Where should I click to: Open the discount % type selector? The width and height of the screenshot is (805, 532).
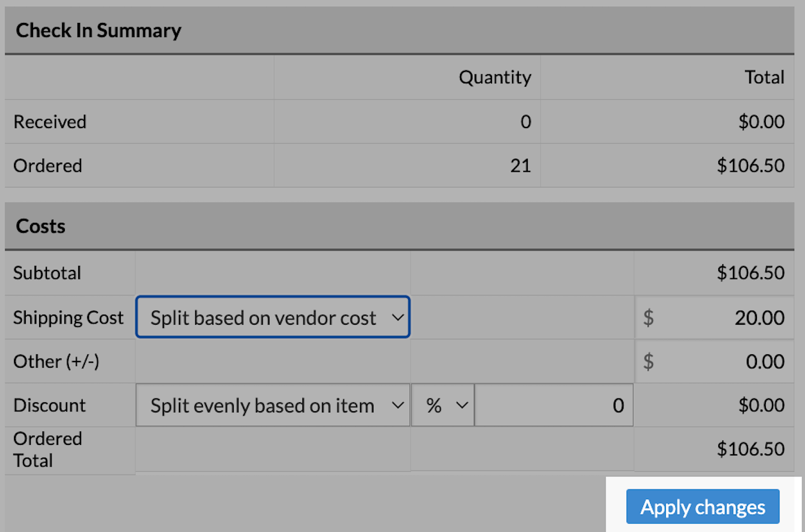pyautogui.click(x=443, y=406)
